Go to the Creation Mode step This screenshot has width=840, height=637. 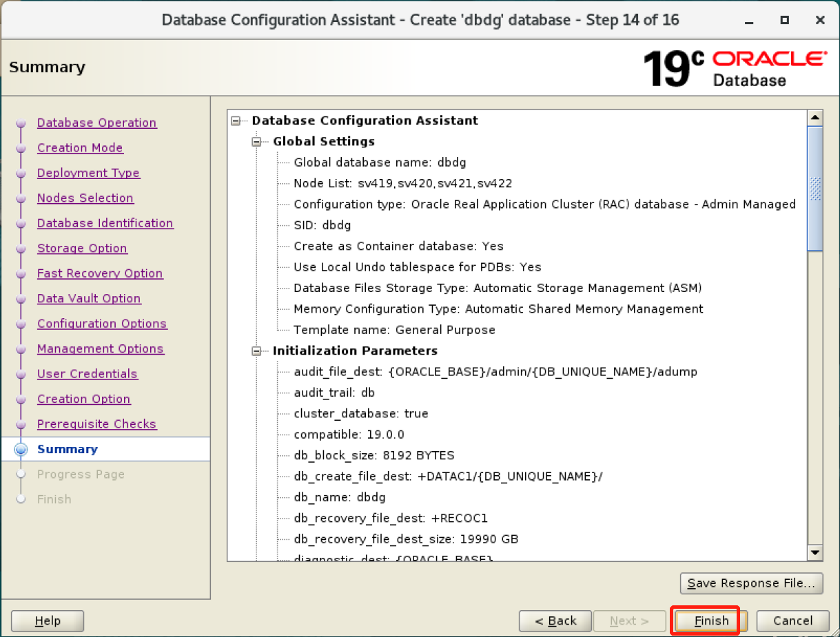click(x=80, y=148)
